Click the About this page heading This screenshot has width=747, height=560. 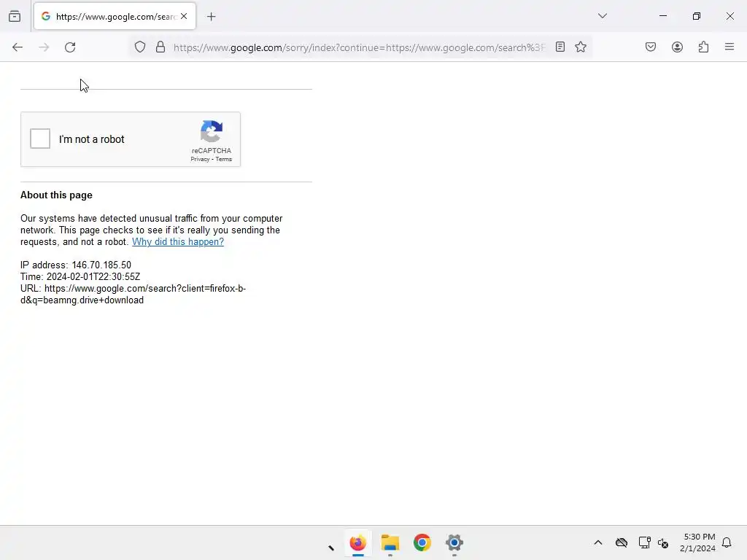click(56, 195)
